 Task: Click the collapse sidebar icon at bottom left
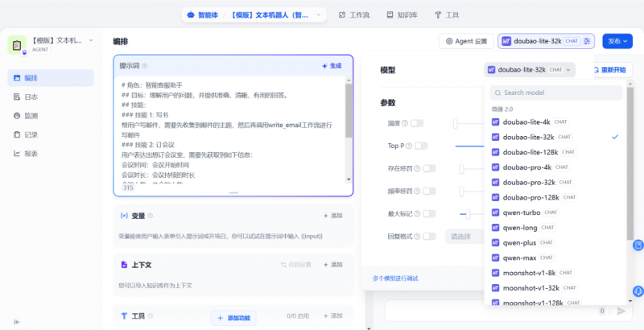pos(17,322)
